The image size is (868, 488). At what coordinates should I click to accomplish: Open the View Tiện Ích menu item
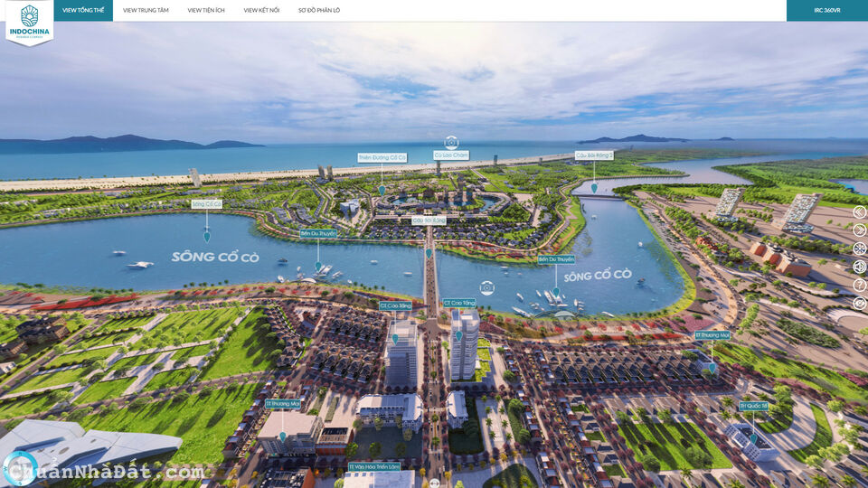(206, 10)
